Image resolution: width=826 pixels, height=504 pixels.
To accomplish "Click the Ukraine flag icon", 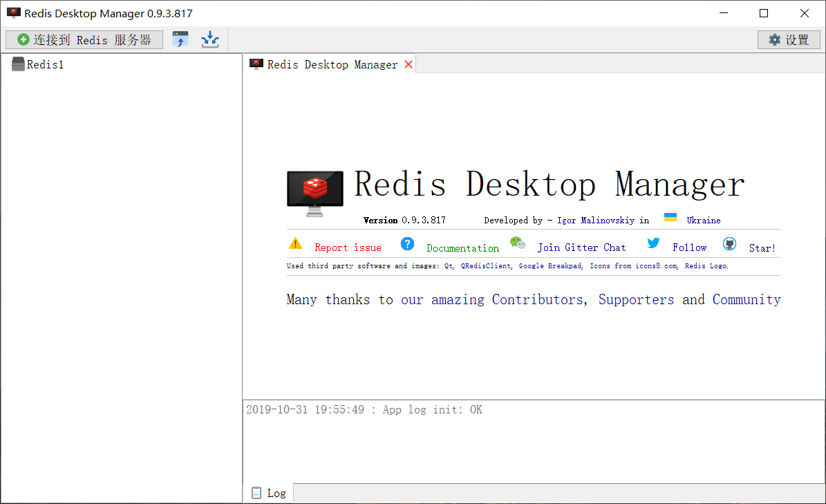I will [x=670, y=217].
